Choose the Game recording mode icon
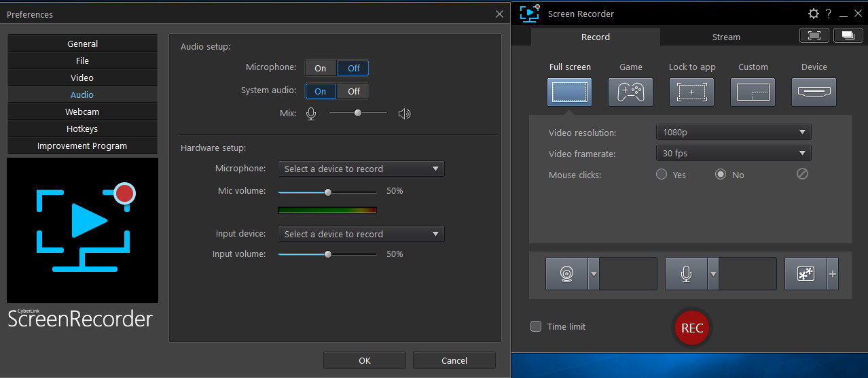Image resolution: width=868 pixels, height=378 pixels. point(630,92)
